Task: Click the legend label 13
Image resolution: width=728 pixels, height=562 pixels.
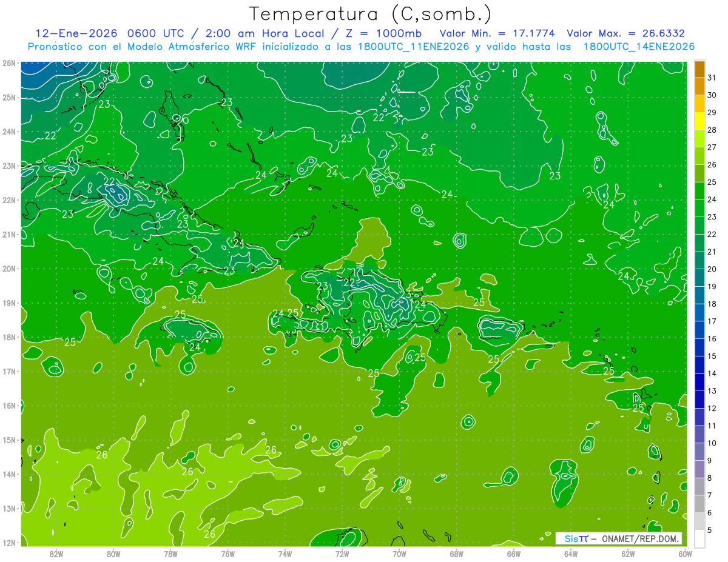Action: click(712, 391)
